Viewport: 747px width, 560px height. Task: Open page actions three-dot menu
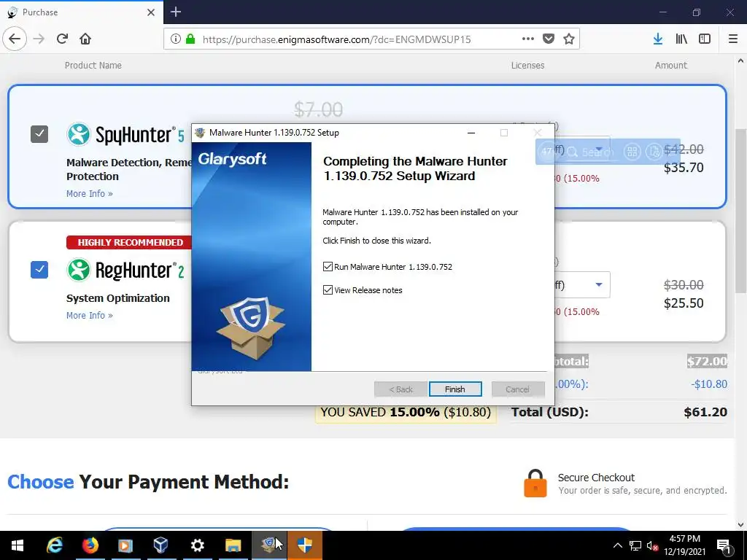coord(528,39)
